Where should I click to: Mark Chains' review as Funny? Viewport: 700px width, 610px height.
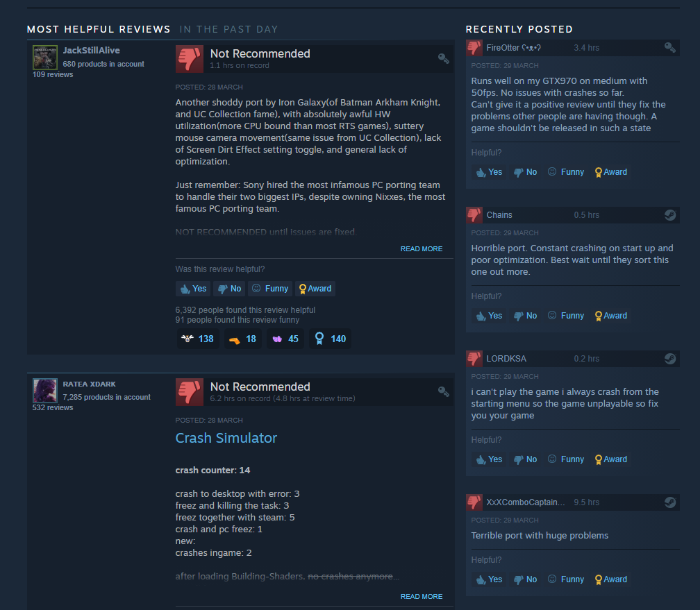click(566, 316)
